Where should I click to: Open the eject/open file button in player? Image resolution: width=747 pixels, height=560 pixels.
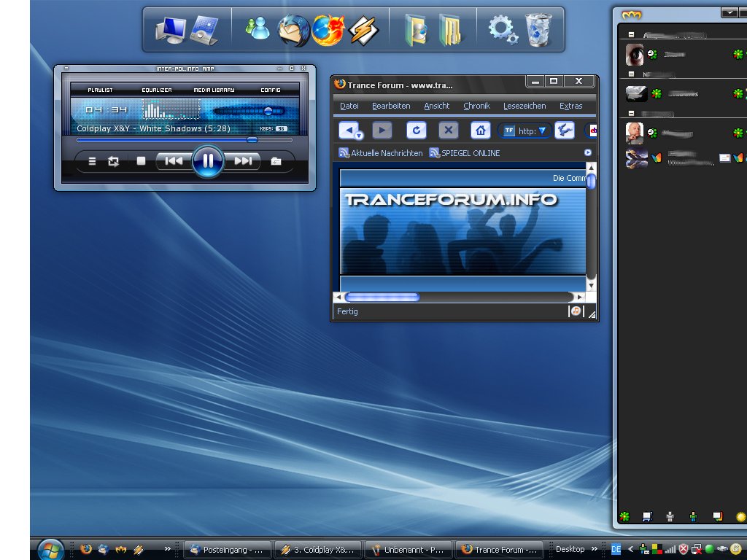(276, 161)
